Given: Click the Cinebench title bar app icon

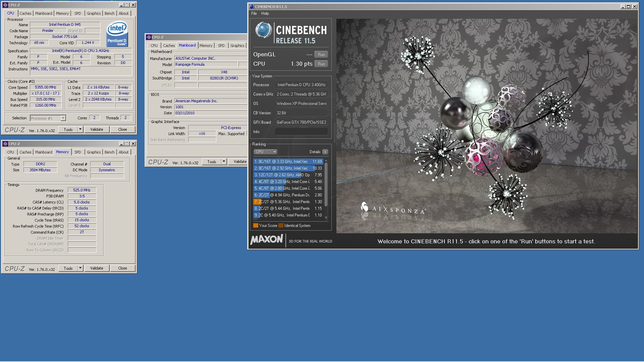Looking at the screenshot, I should (252, 6).
